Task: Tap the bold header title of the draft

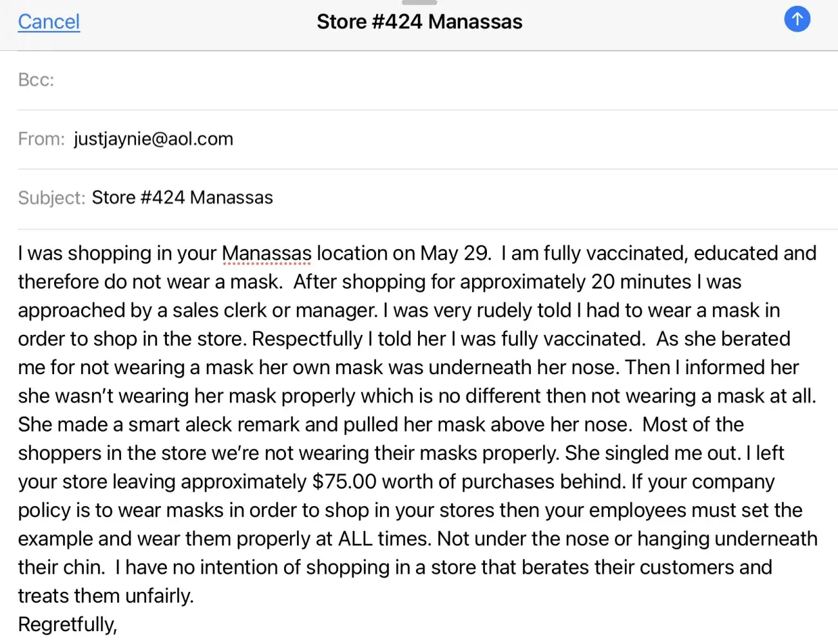Action: [419, 22]
